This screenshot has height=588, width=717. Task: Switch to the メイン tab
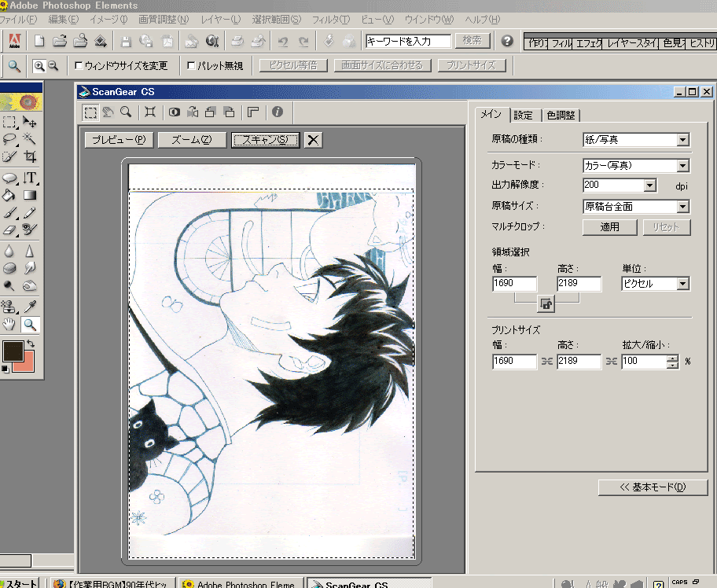coord(492,114)
